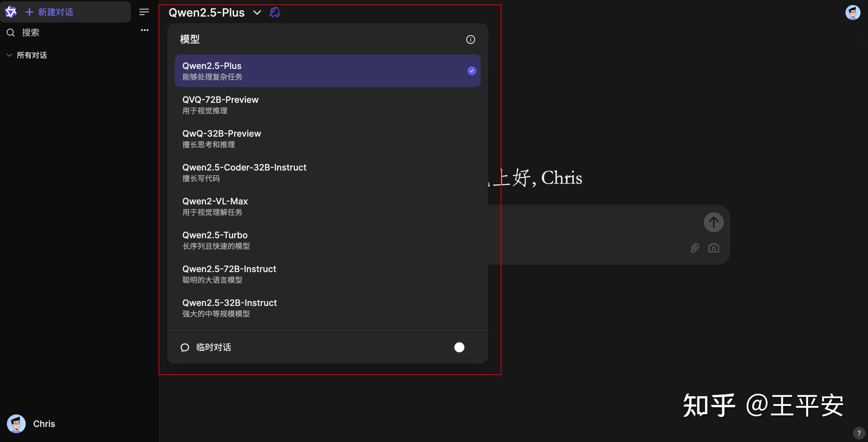The height and width of the screenshot is (442, 868).
Task: Open the search options menu icon
Action: pos(144,30)
